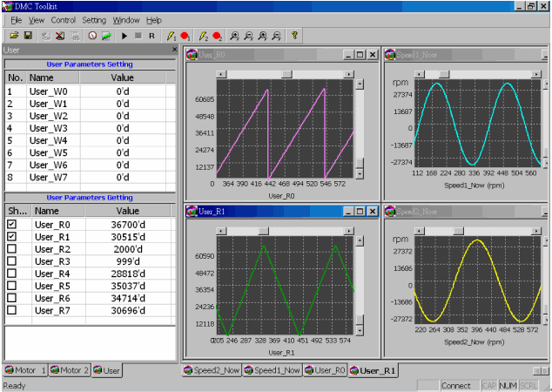
Task: Uncheck the User_R0 show checkbox
Action: tap(11, 225)
